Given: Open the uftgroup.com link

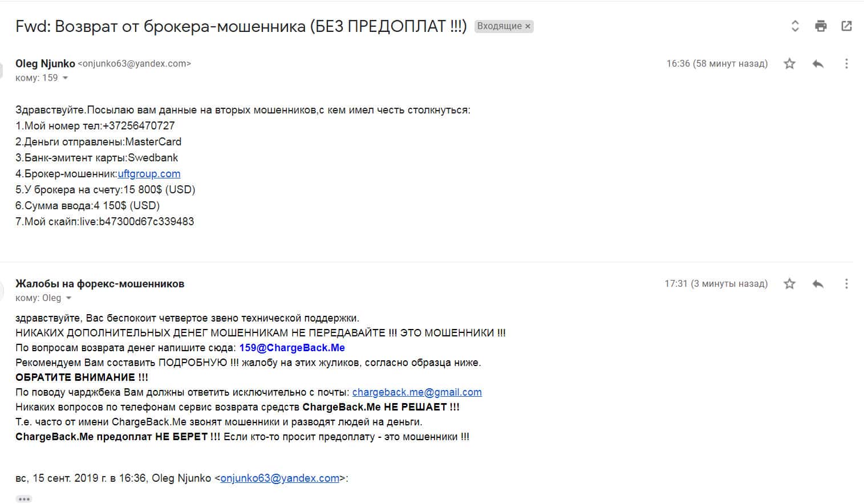Looking at the screenshot, I should (149, 174).
